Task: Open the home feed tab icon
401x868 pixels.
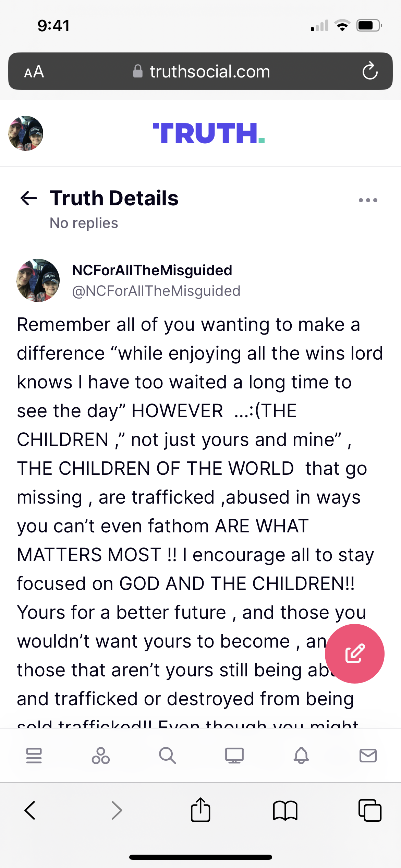Action: (34, 756)
